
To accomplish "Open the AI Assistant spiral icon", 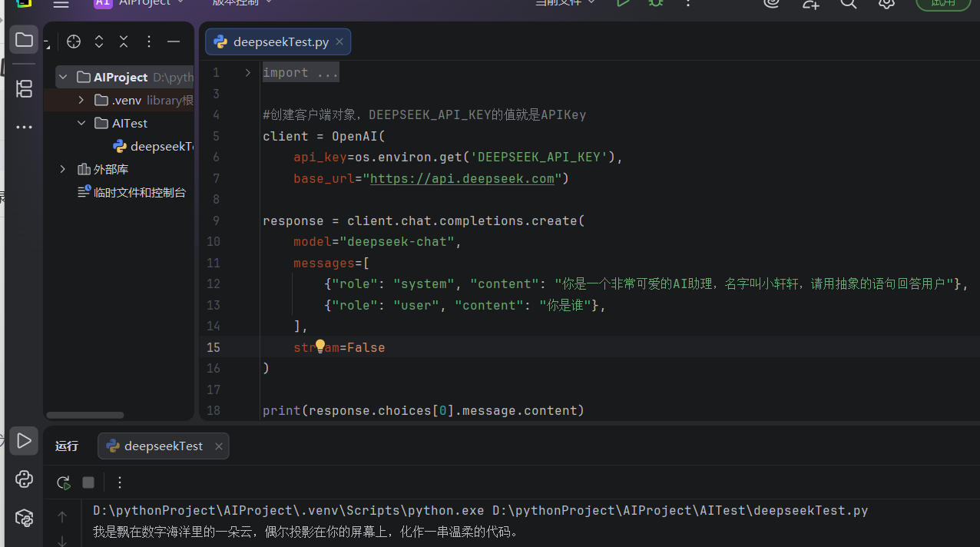I will (772, 4).
